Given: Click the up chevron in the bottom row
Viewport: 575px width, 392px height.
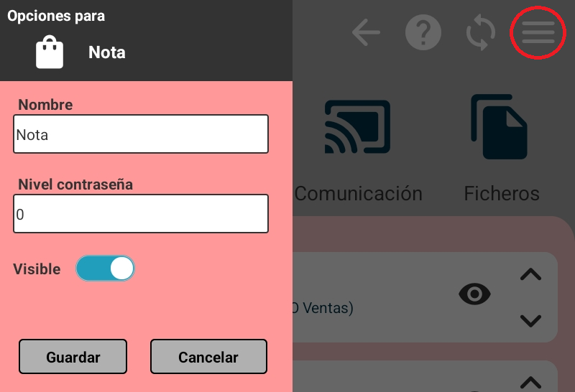Looking at the screenshot, I should pos(530,383).
